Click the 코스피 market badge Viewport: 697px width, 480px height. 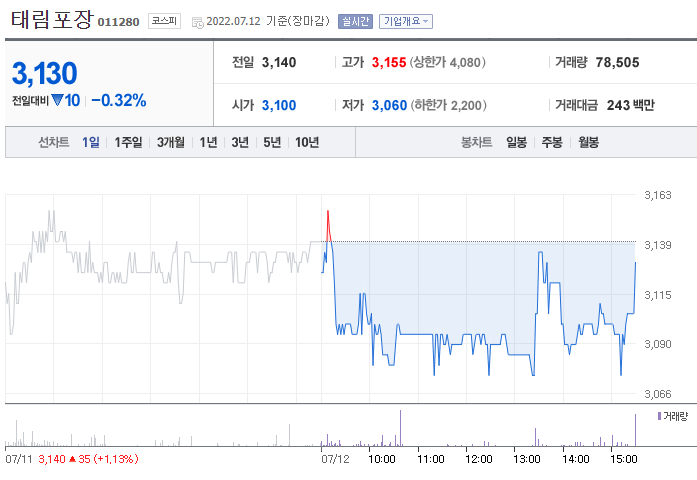click(164, 21)
